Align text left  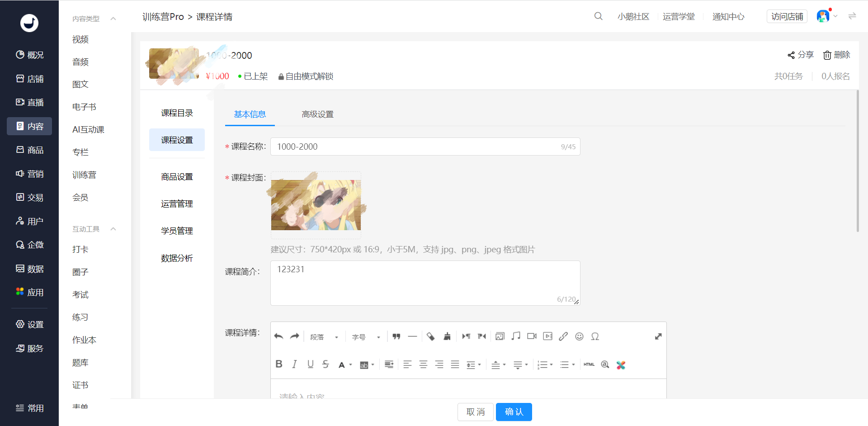coord(407,364)
